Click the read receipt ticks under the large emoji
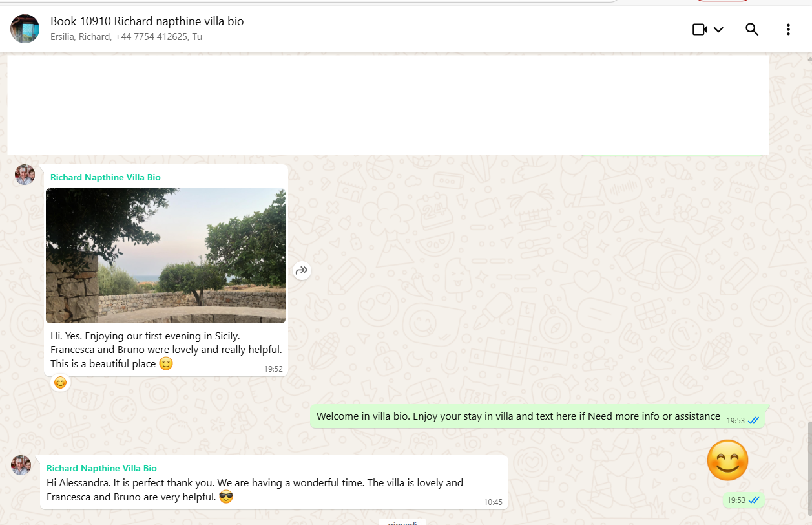Viewport: 812px width, 525px height. pyautogui.click(x=753, y=500)
